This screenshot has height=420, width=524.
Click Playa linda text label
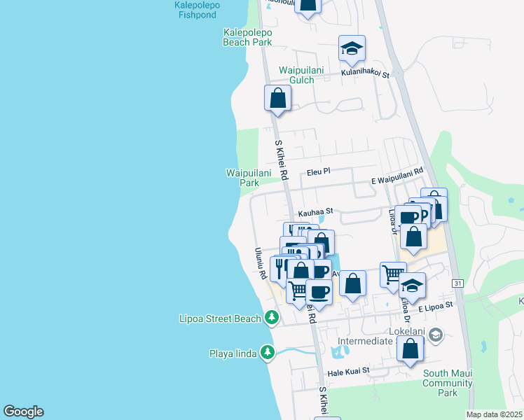tap(233, 353)
